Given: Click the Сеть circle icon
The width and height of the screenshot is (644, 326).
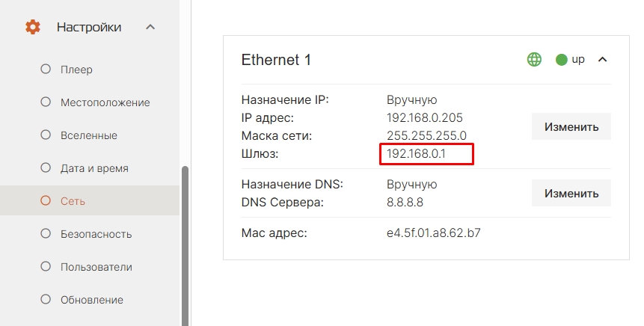Looking at the screenshot, I should pos(45,201).
